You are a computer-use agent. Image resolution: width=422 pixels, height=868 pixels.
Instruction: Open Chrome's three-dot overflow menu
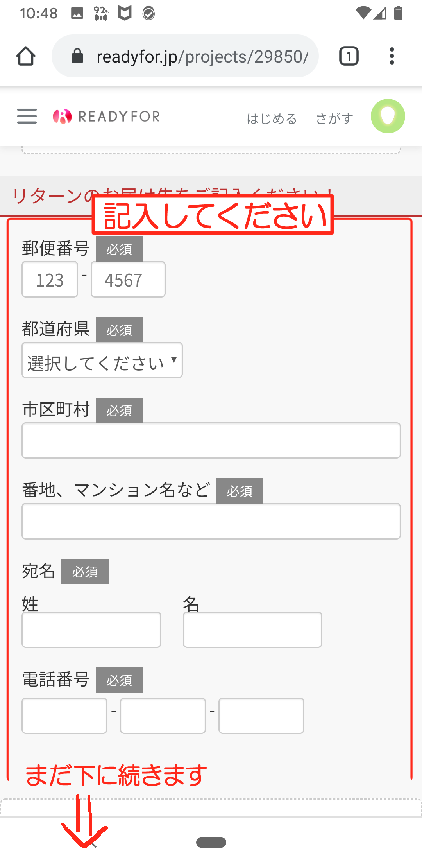(392, 56)
